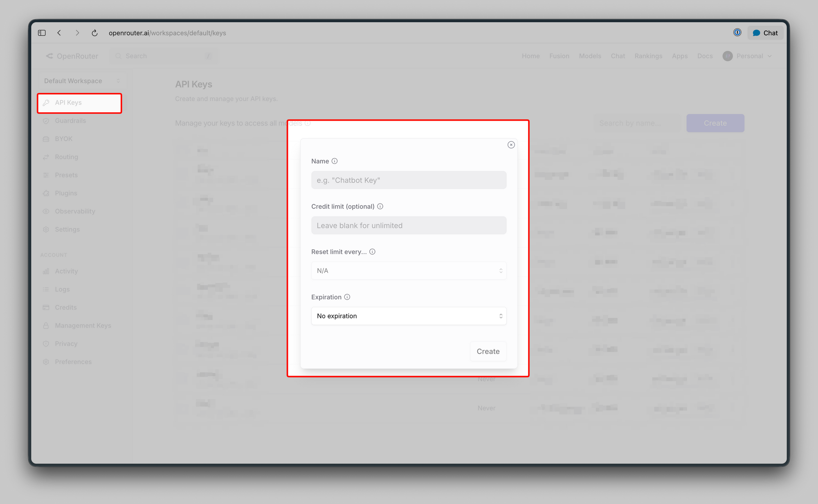Focus the Credit limit input field
Screen dimensions: 818x504
click(409, 226)
